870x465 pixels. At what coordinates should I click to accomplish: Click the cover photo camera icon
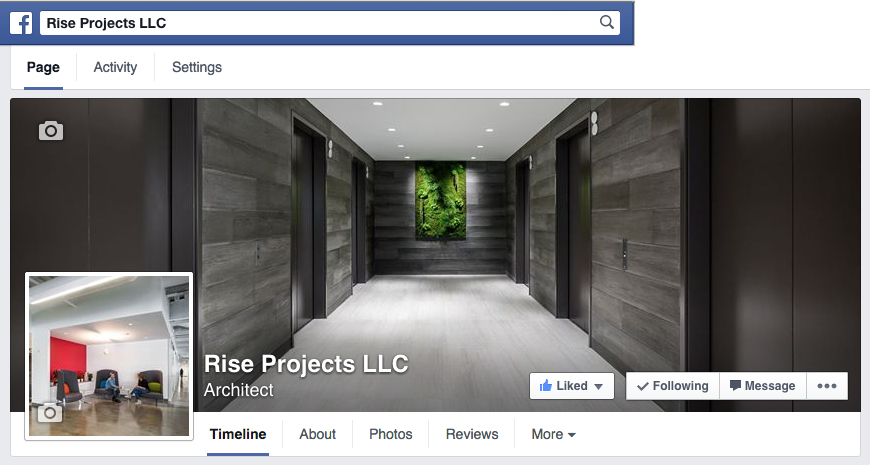point(50,130)
